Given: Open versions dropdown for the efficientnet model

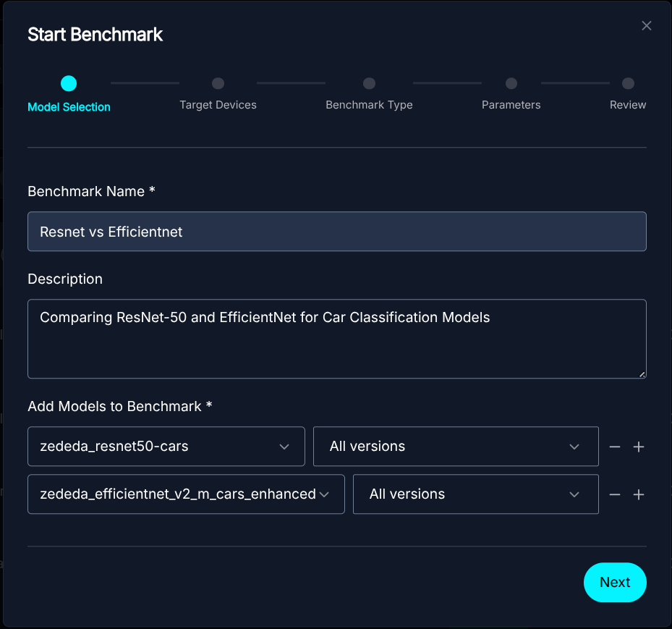Looking at the screenshot, I should 475,494.
